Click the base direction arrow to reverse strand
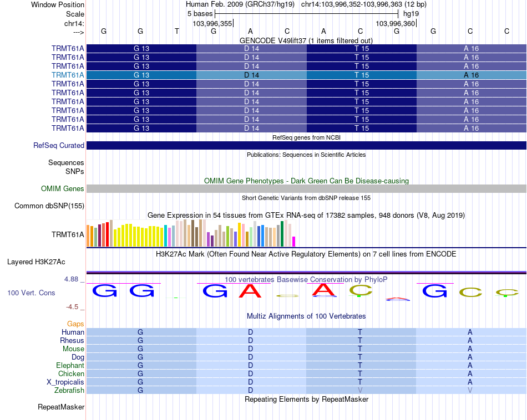Screen dimensions: 527x420 coord(78,32)
